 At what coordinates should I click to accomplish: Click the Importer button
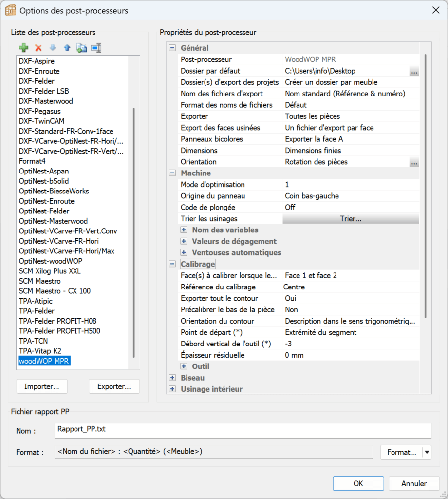(x=42, y=386)
